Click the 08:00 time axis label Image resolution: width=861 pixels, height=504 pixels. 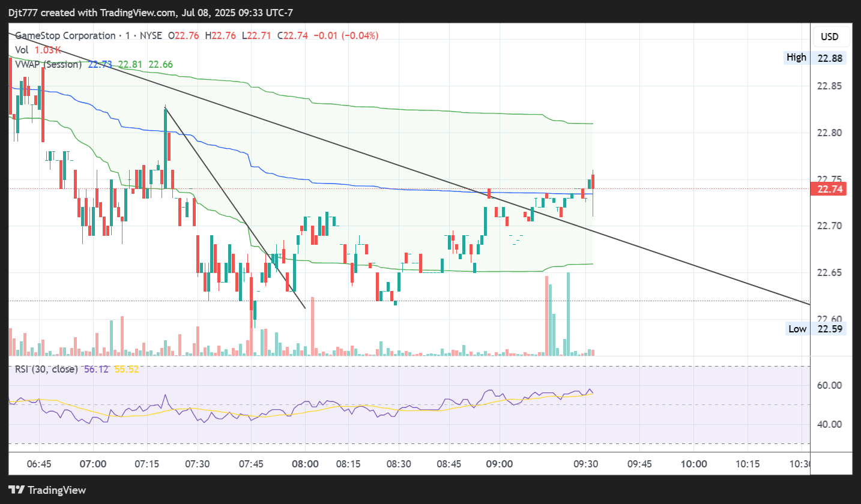305,464
